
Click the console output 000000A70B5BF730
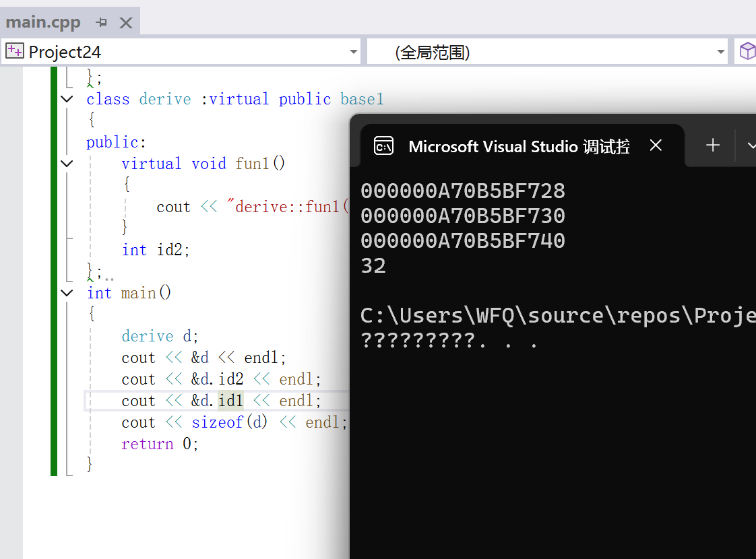[463, 216]
